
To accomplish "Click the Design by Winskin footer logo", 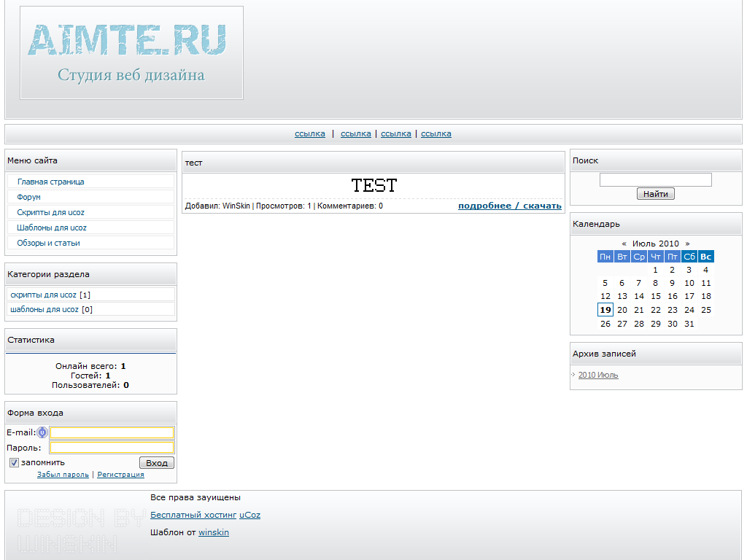I will (x=80, y=530).
